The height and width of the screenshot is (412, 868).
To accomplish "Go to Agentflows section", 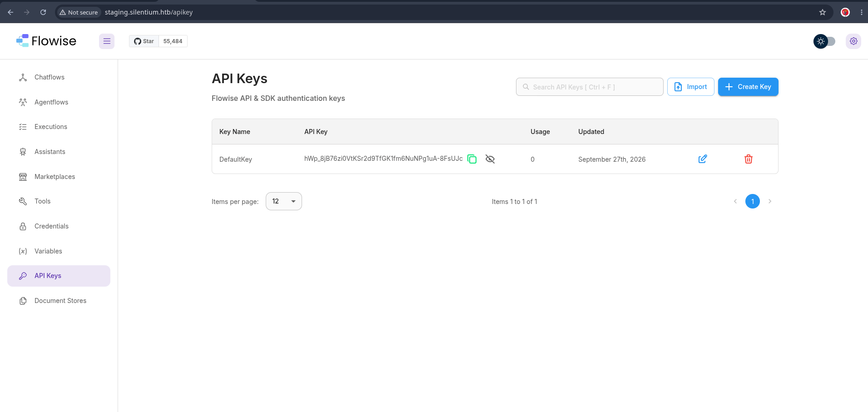I will point(59,102).
